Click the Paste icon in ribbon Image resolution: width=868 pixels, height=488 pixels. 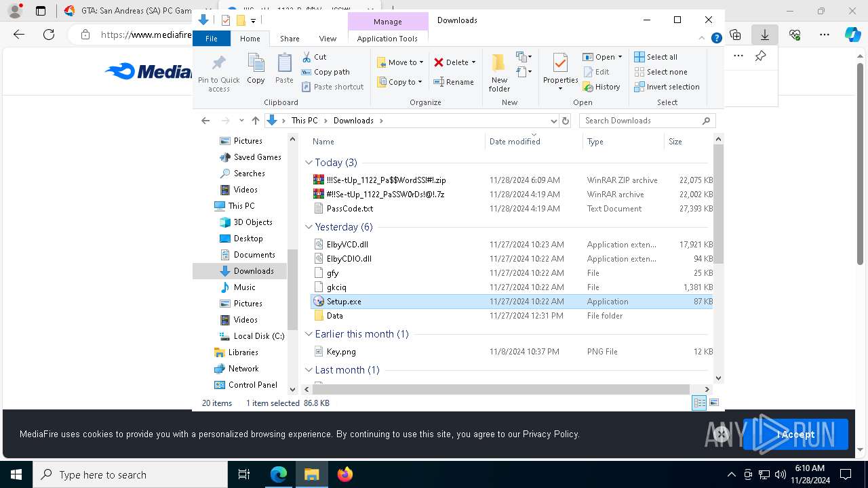point(284,64)
